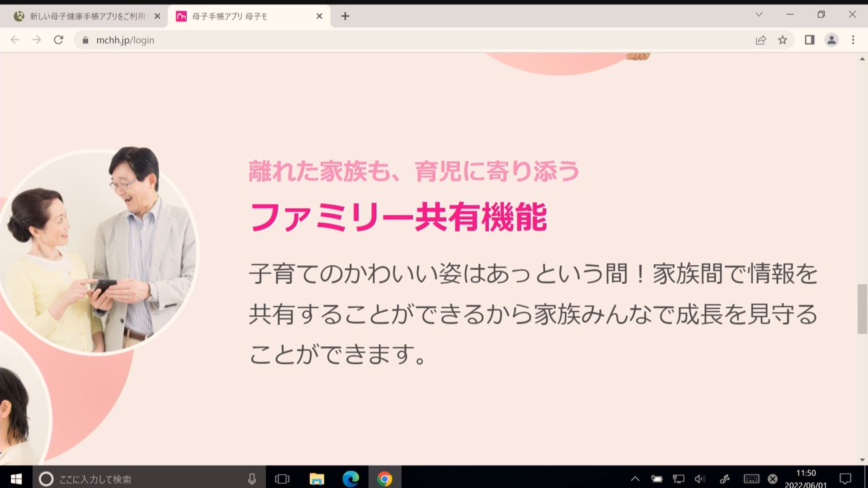Bookmark this page with the star
Screen dimensions: 868x488
pyautogui.click(x=783, y=40)
